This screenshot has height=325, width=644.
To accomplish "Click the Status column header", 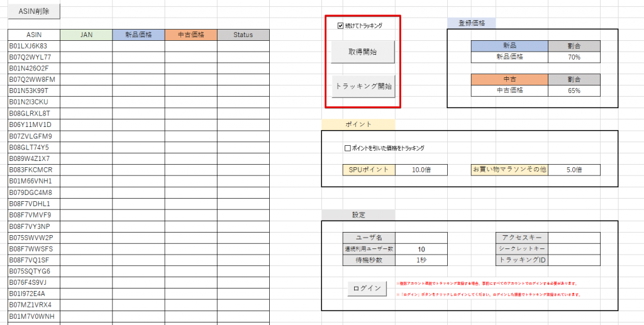I will click(243, 35).
